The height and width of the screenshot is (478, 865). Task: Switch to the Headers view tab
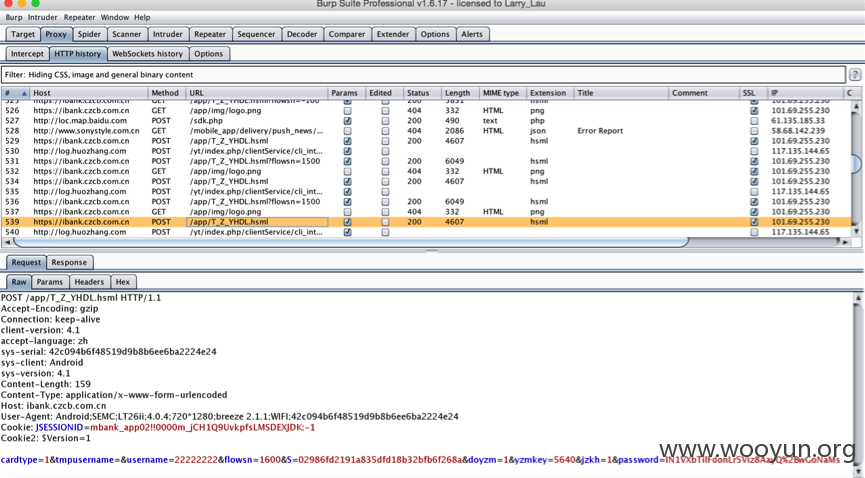pyautogui.click(x=89, y=282)
